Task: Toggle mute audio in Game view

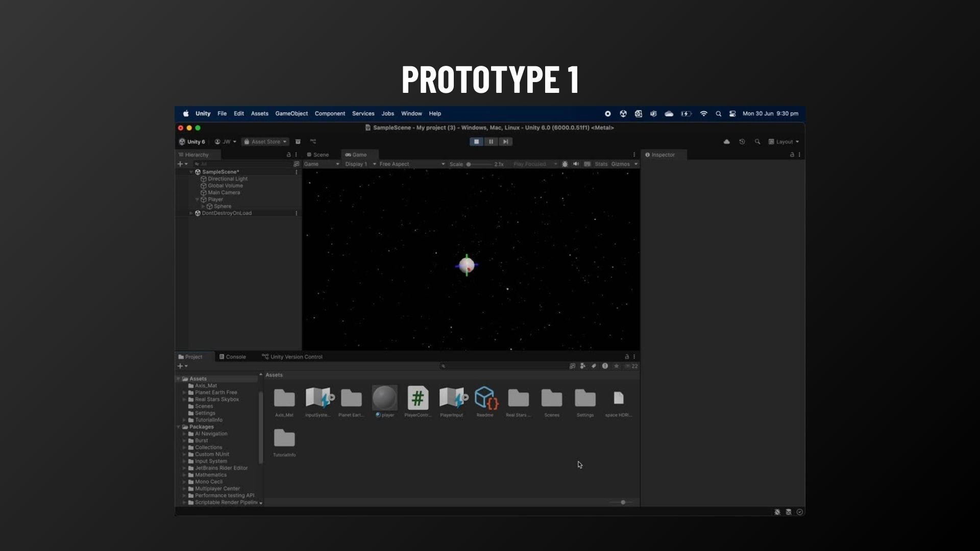Action: point(576,164)
